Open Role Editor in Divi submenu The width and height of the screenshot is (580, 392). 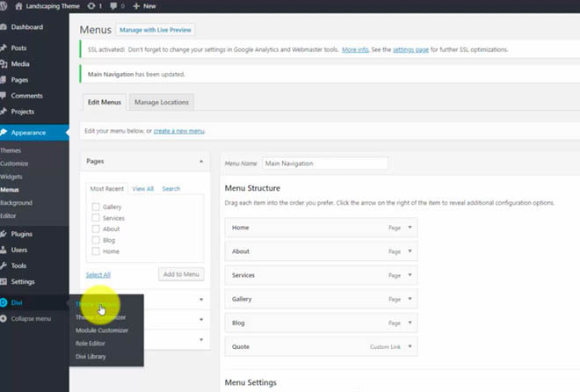[x=91, y=343]
